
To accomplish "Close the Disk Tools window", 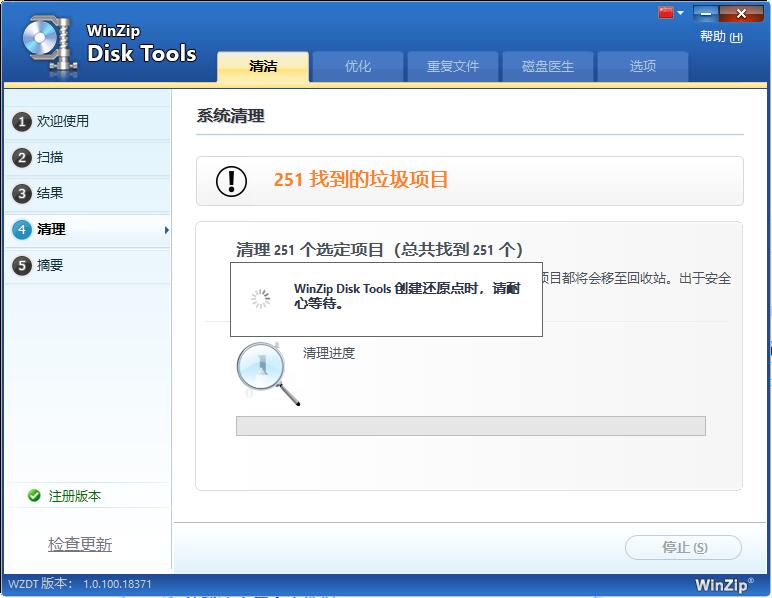I will [740, 14].
